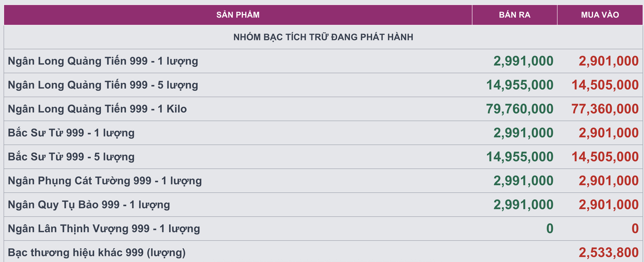This screenshot has width=644, height=262.
Task: Select the NHÓM BẠC TÍCH TRỮ ĐANG PHÁT HÀNH heading
Action: pyautogui.click(x=323, y=37)
